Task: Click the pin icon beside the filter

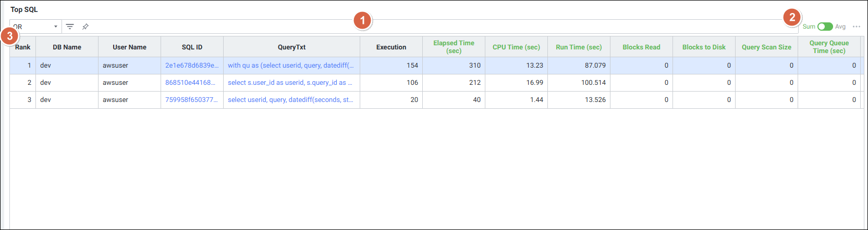Action: coord(85,27)
